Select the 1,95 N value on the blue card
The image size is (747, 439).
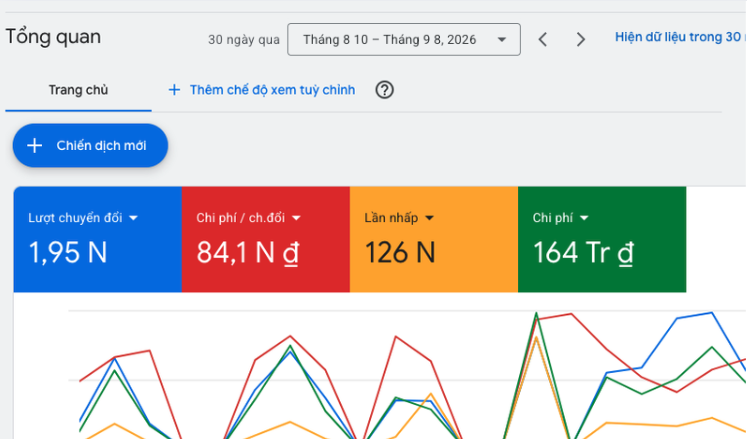point(68,252)
